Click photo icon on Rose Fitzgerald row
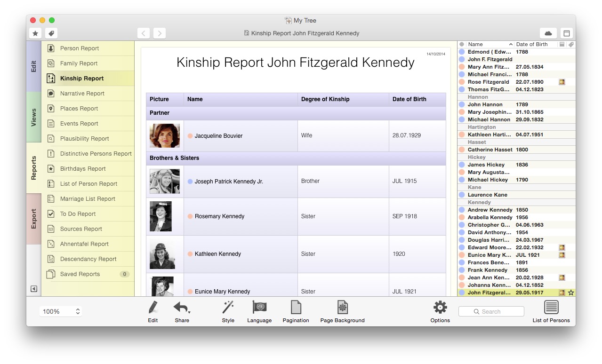 click(x=562, y=82)
